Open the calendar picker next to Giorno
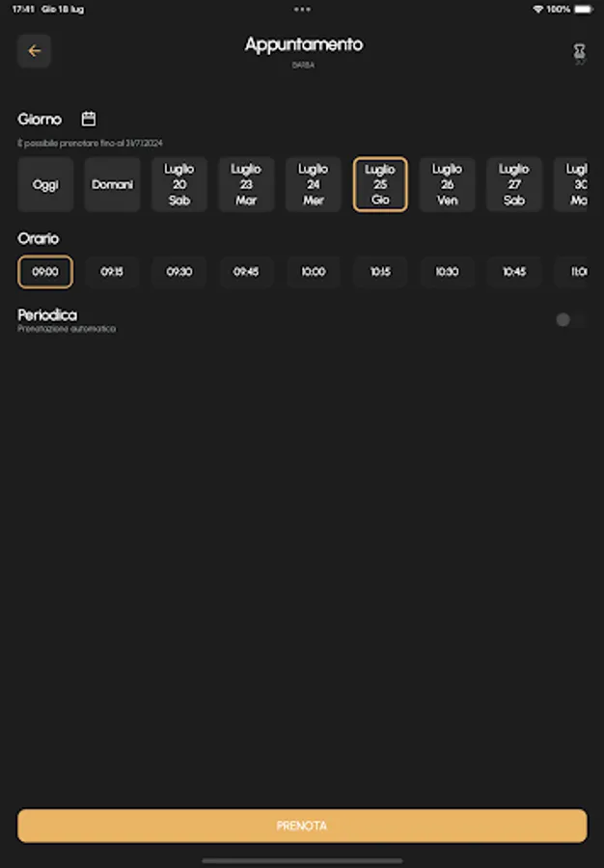This screenshot has height=868, width=604. click(89, 119)
